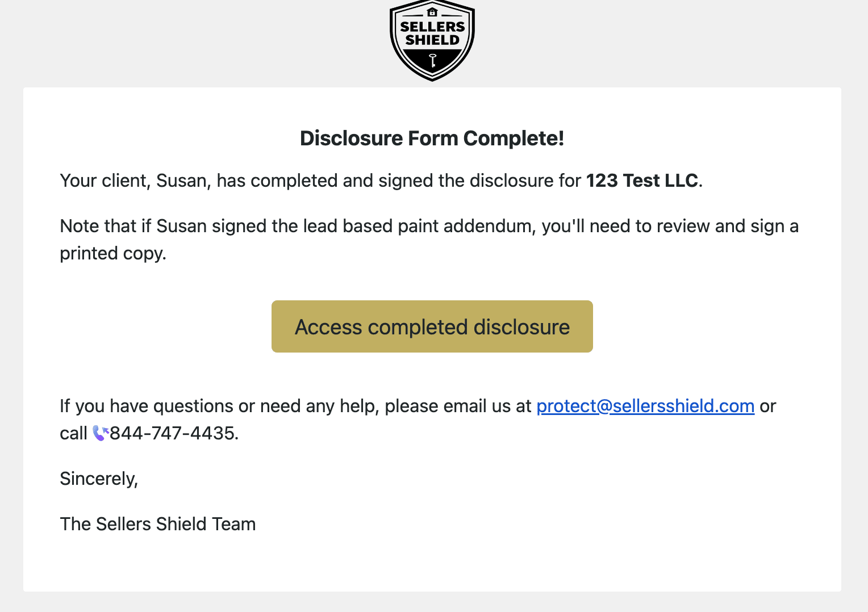Open the protect@sellersshield.com email link
868x612 pixels.
(645, 406)
